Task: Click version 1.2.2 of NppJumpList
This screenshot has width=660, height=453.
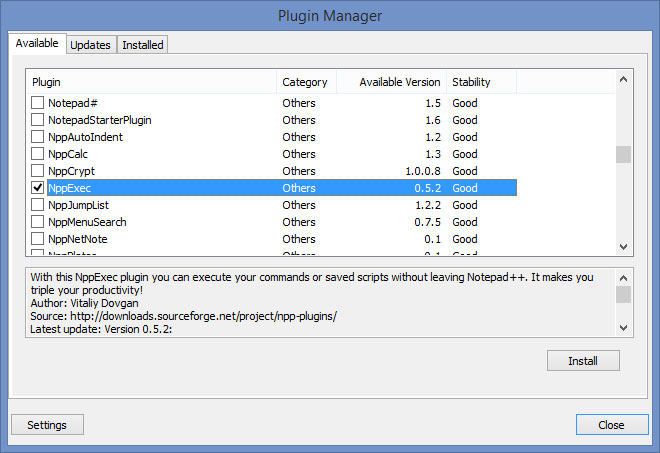Action: tap(428, 205)
